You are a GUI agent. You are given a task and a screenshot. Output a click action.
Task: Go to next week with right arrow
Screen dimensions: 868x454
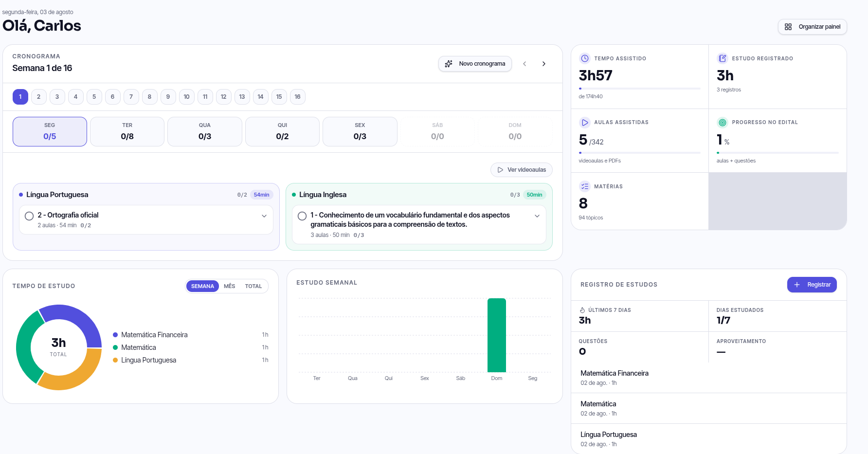(x=544, y=64)
